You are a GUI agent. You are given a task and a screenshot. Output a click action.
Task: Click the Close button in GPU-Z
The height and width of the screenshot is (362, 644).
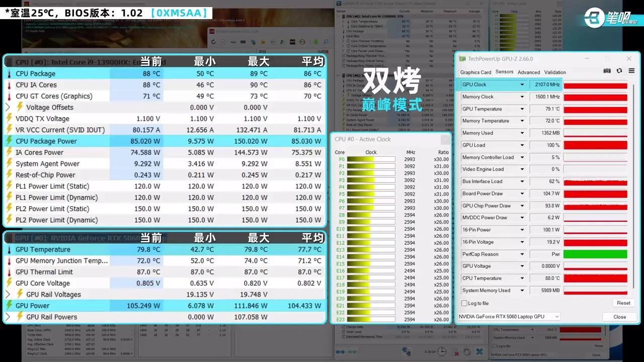coord(619,317)
